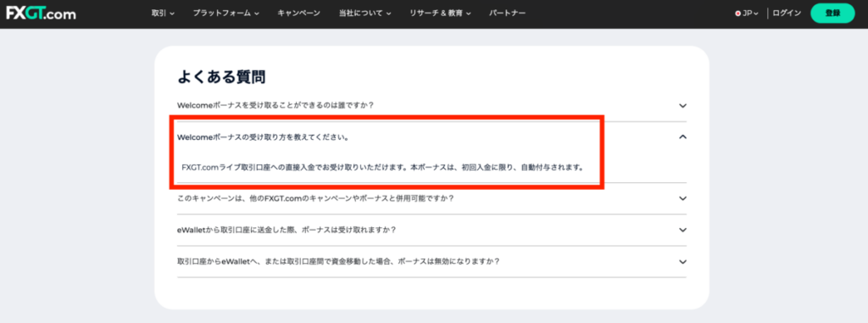Open the プラットフォーム menu

[x=226, y=14]
